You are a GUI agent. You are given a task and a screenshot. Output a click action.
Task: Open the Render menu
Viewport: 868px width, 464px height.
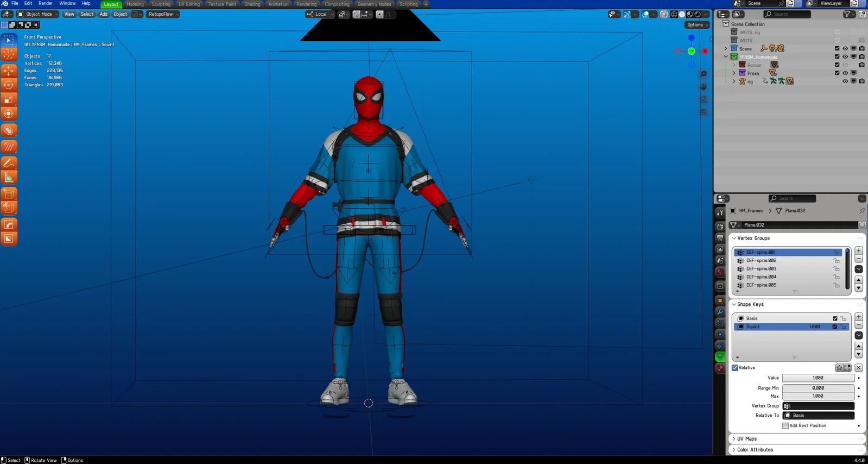click(x=46, y=3)
